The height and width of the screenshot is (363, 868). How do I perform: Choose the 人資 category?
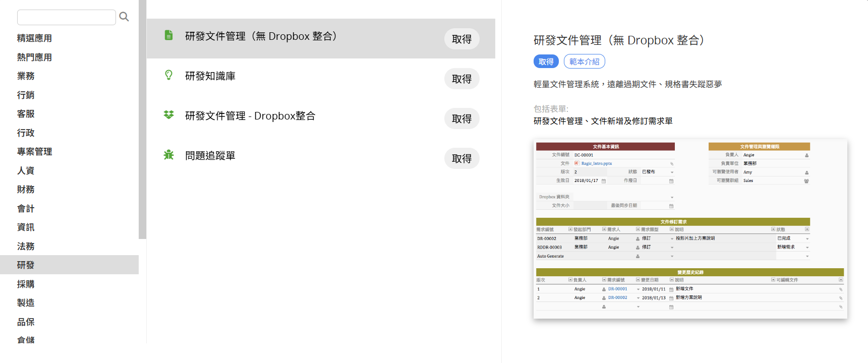click(26, 170)
